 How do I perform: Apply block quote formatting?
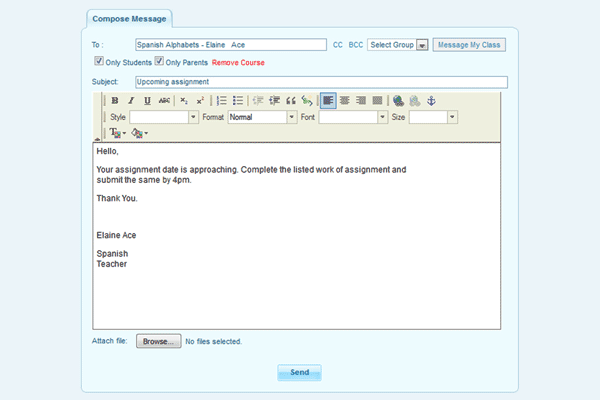tap(291, 101)
